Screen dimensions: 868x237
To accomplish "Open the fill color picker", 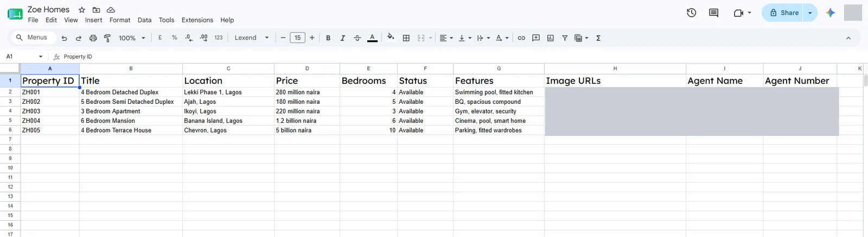I will point(391,38).
